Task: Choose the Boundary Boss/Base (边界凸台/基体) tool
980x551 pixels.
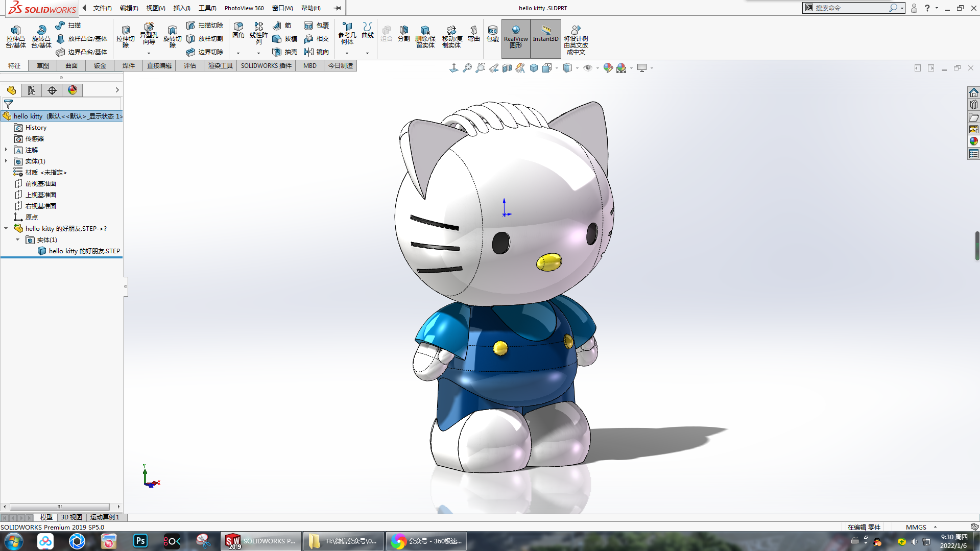Action: (x=82, y=52)
